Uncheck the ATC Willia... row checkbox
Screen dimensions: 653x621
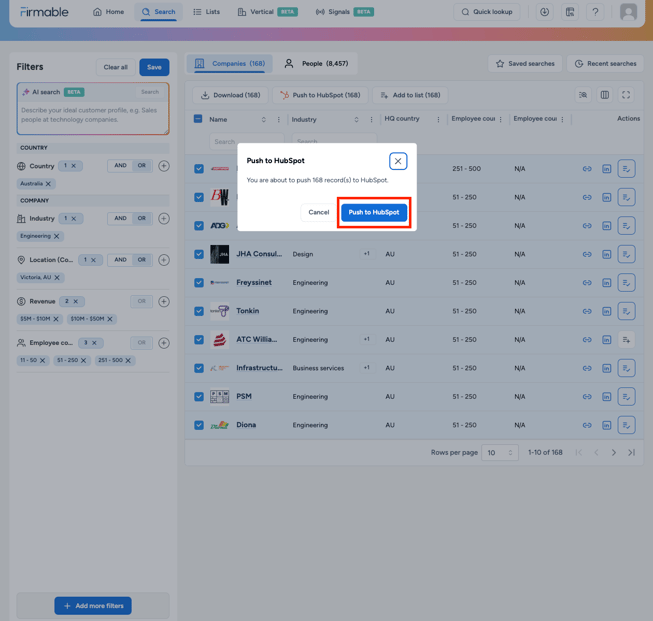pos(199,339)
